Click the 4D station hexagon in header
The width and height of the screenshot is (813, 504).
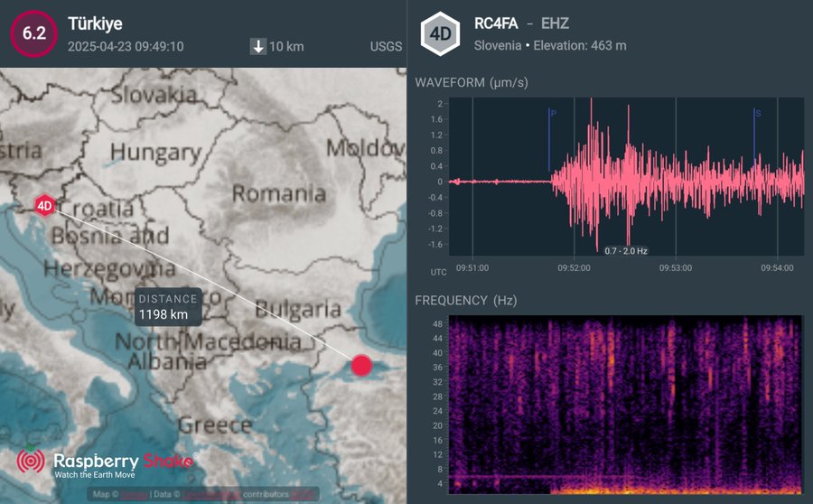pyautogui.click(x=441, y=33)
